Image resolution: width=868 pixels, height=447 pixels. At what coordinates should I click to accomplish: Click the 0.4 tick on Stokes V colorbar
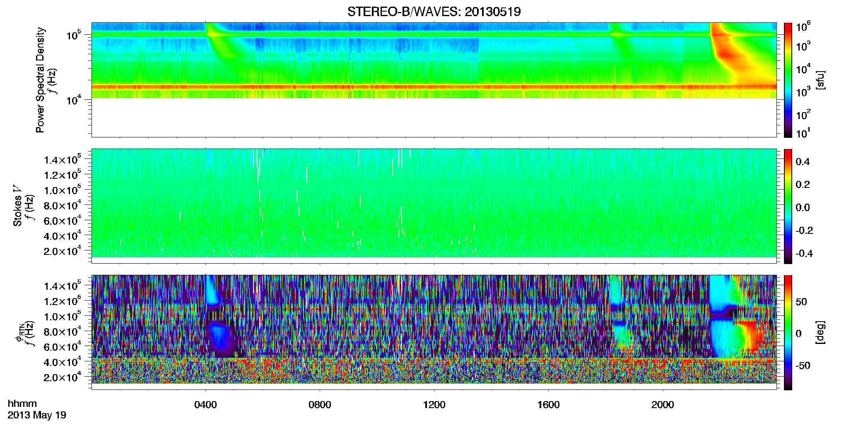[x=803, y=162]
